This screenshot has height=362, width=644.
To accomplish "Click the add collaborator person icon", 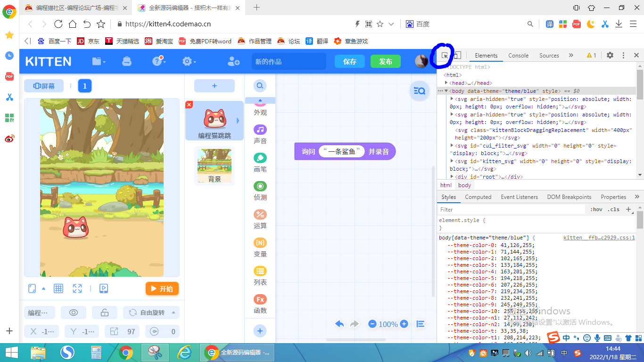I will coord(233,61).
